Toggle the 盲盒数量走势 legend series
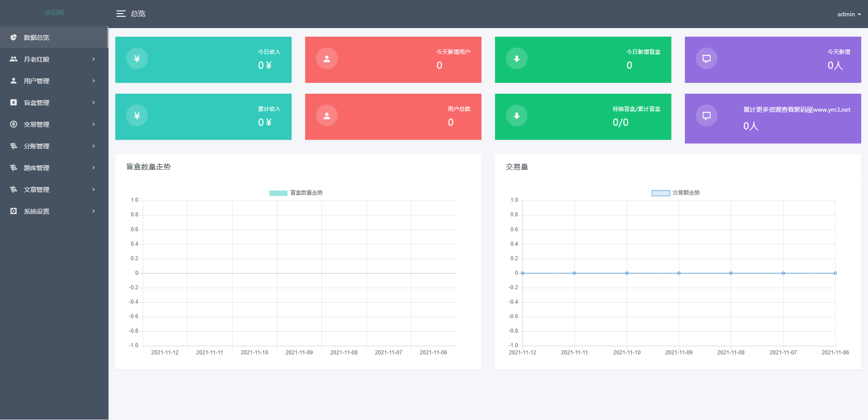Screen dimensions: 868x420 [x=296, y=193]
